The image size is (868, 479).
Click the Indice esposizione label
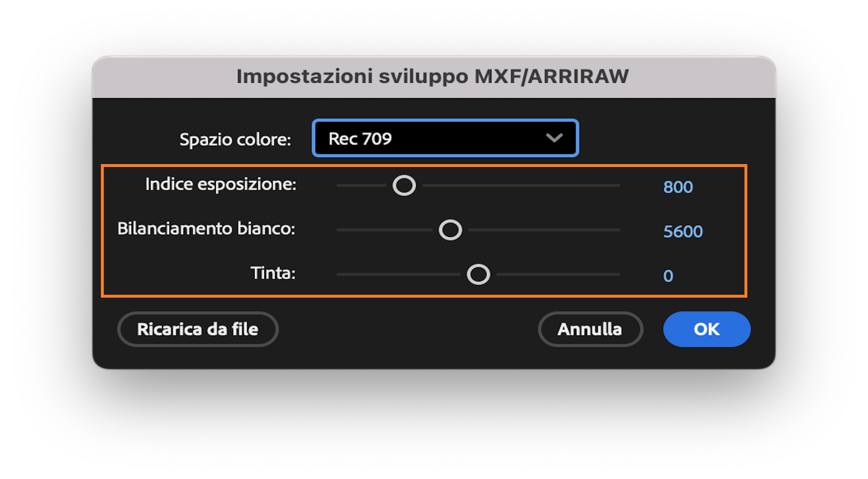(220, 184)
